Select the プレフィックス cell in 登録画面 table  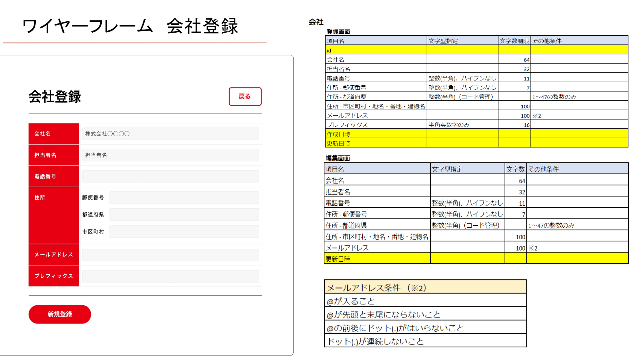point(376,124)
